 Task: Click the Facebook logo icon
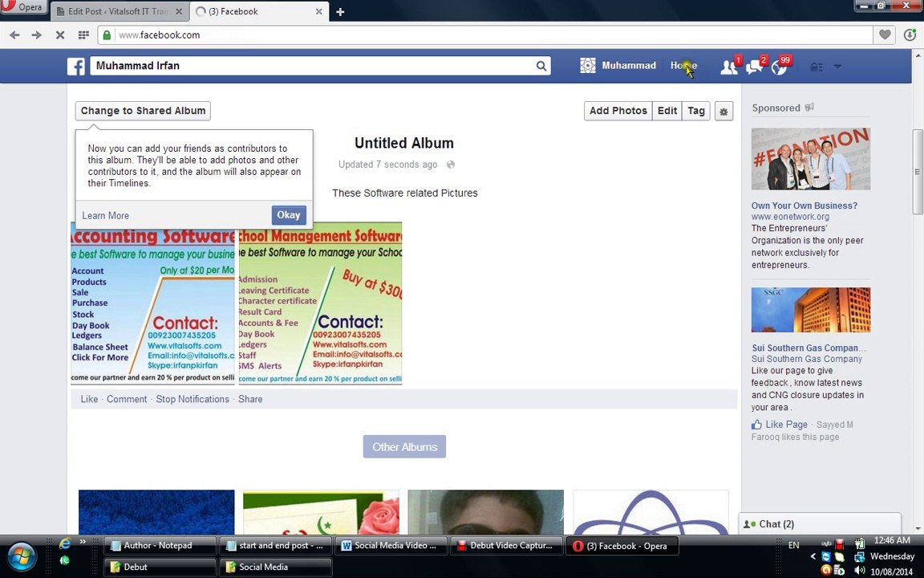(76, 66)
